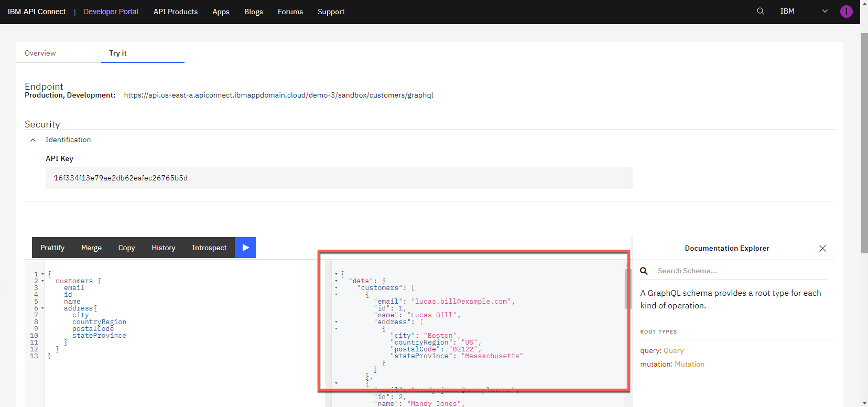Open the Mutation root type link
Screen dimensions: 868x407
tap(689, 365)
